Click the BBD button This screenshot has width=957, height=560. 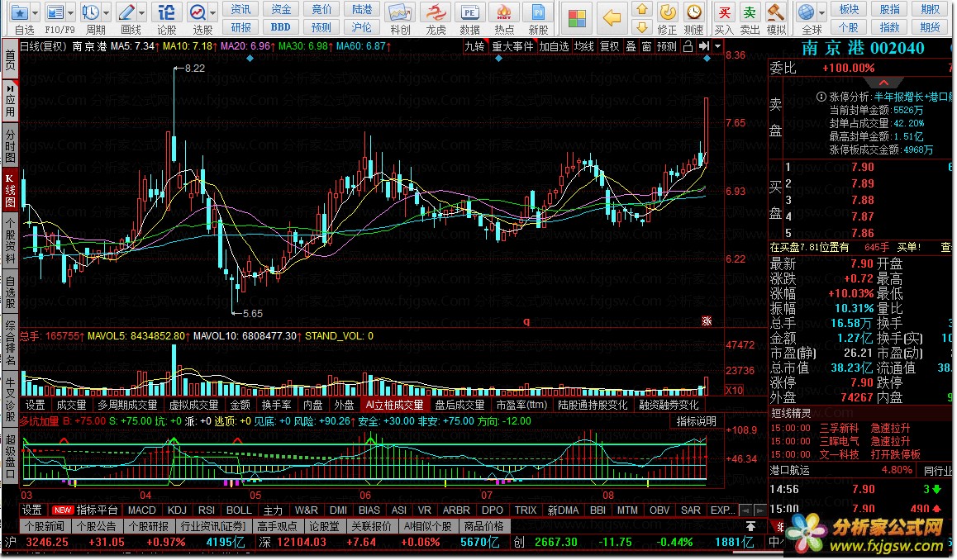coord(281,26)
